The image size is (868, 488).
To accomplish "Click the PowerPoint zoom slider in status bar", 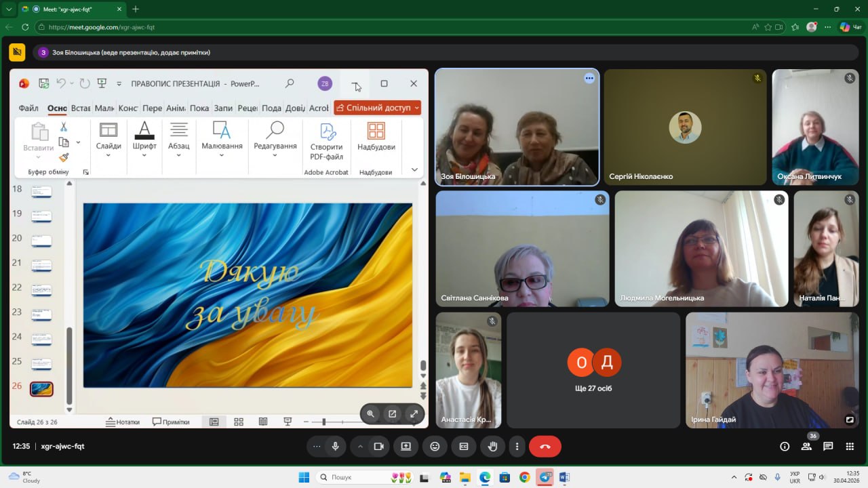I will [324, 422].
